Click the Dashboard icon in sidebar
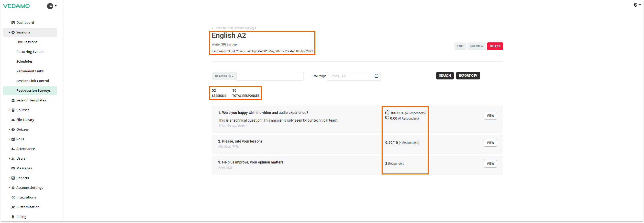 click(x=13, y=23)
